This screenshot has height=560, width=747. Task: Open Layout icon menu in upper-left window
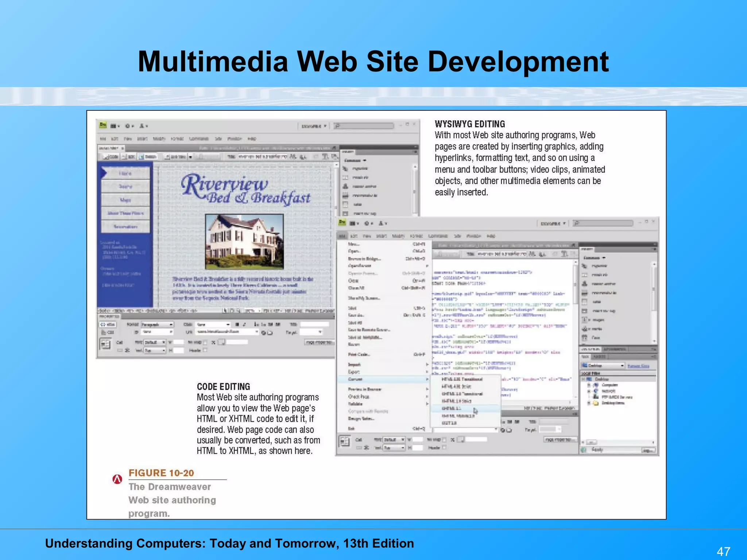(x=115, y=126)
